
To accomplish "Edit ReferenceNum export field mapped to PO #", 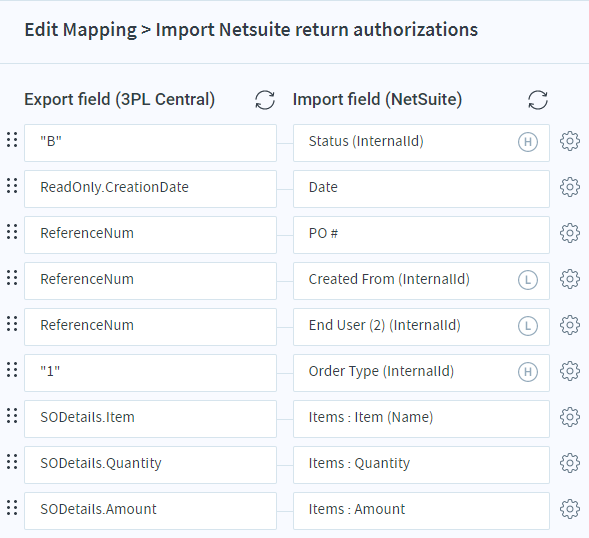I will click(150, 235).
